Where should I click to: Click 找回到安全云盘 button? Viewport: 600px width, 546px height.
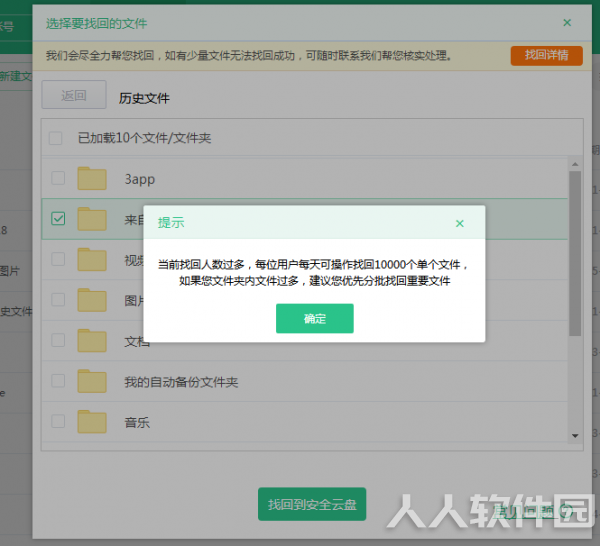[x=312, y=504]
